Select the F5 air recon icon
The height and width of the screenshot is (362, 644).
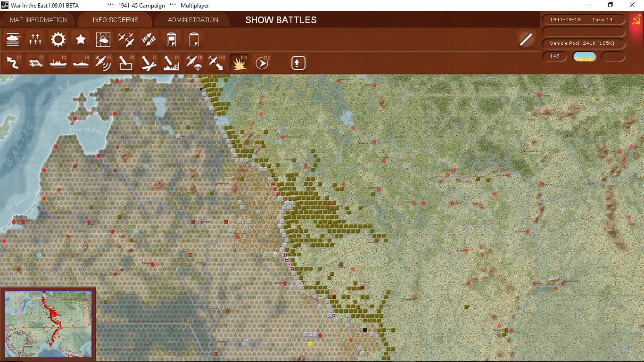click(x=103, y=62)
